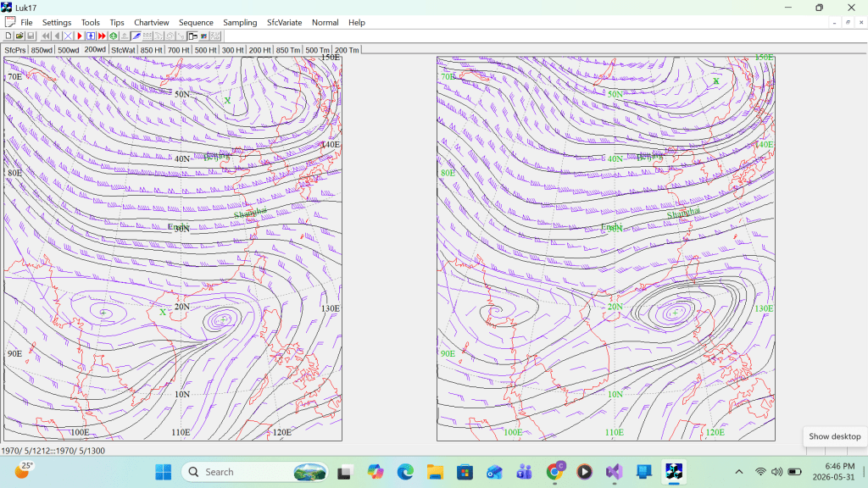
Task: Open the Windows Start menu
Action: pos(164,472)
